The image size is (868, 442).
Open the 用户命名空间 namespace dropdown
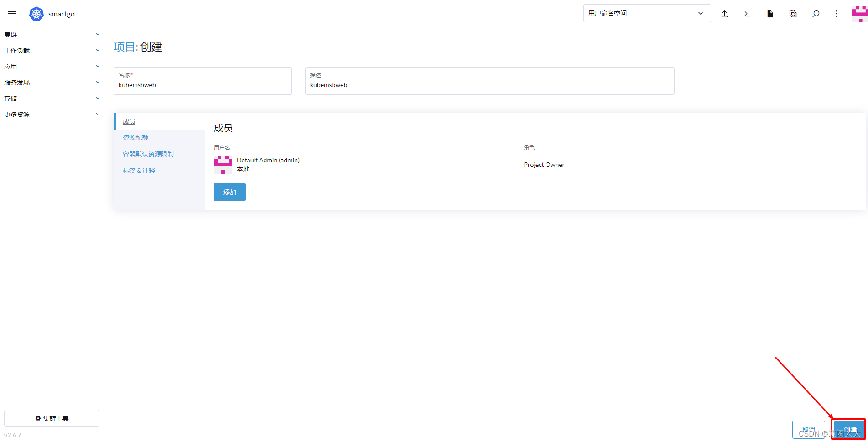[647, 13]
